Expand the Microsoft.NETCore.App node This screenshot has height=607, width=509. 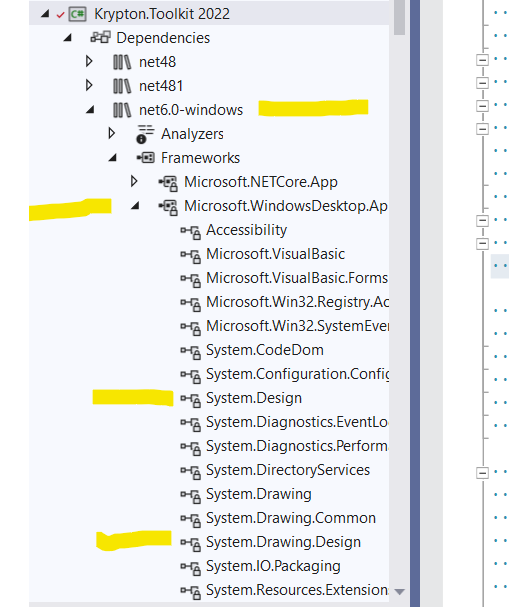point(134,181)
